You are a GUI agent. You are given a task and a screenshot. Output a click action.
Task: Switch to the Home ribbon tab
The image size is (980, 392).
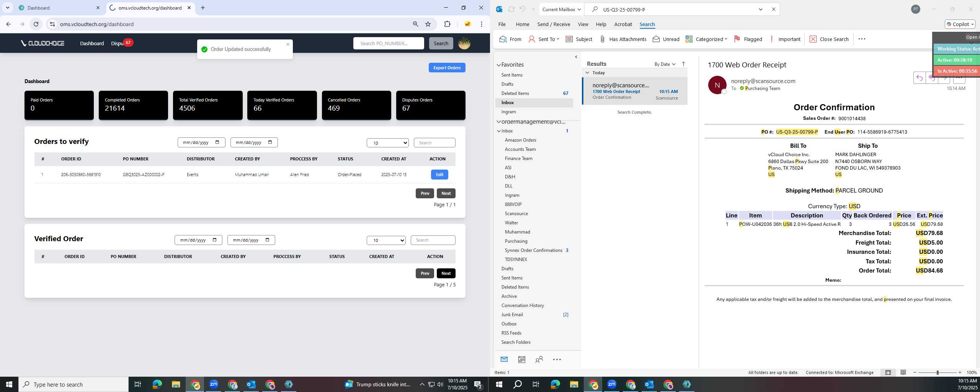(x=522, y=24)
